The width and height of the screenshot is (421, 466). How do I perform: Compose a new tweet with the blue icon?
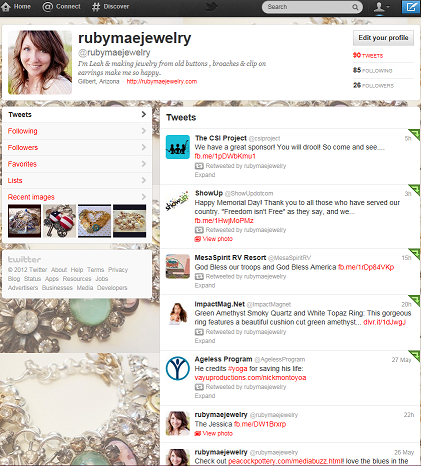410,7
